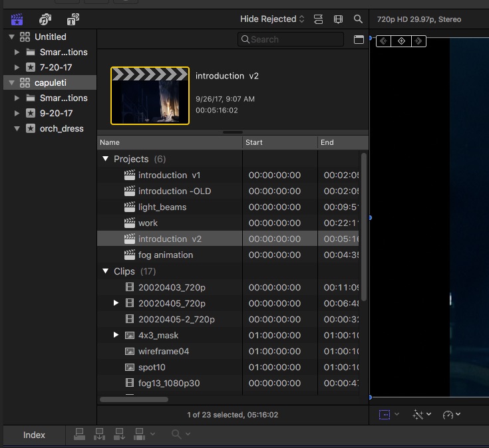Collapse the Projects group

[x=105, y=159]
